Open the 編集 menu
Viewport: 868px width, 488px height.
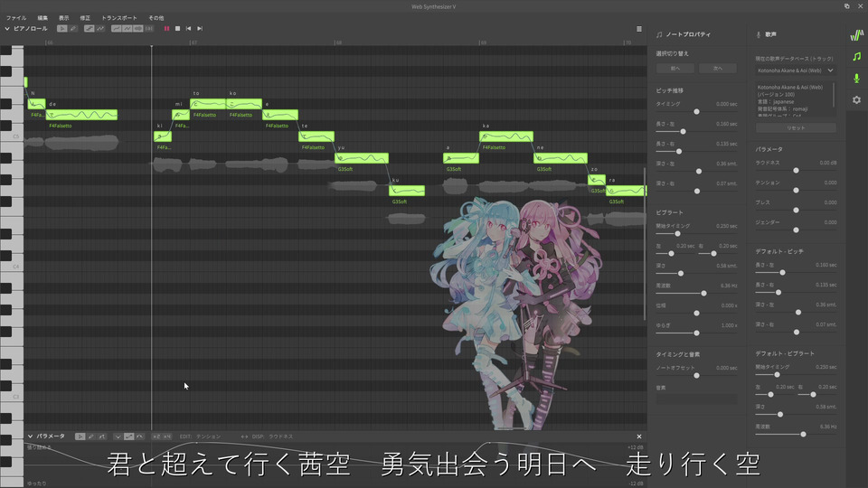[42, 18]
